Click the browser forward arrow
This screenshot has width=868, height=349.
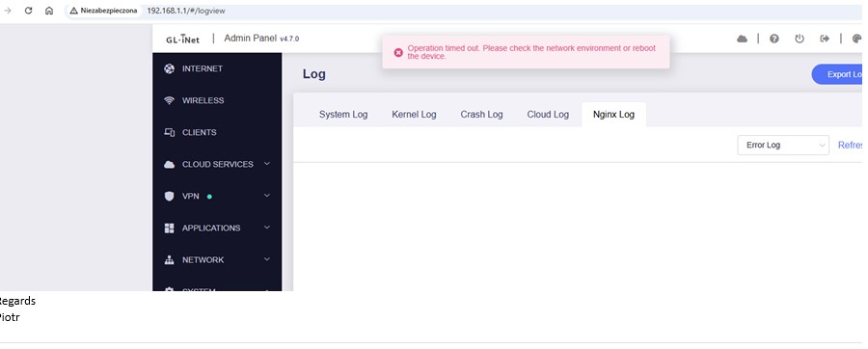[x=7, y=11]
